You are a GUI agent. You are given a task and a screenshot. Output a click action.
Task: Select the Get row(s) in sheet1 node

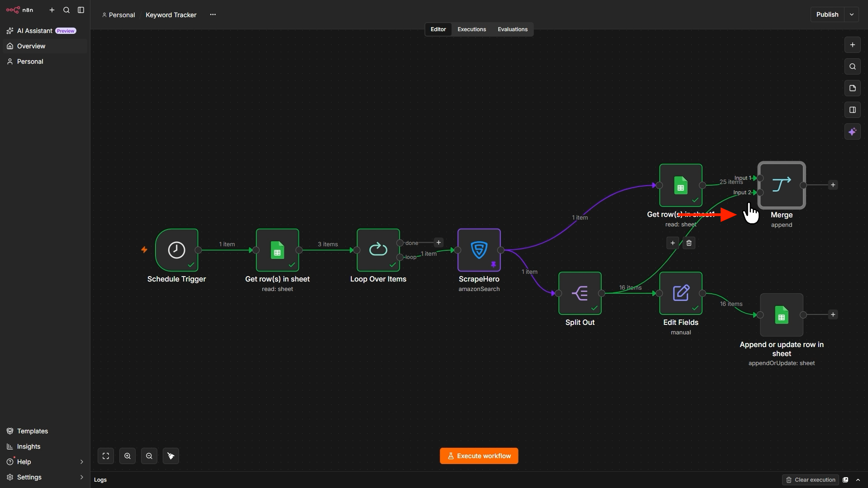pyautogui.click(x=681, y=185)
